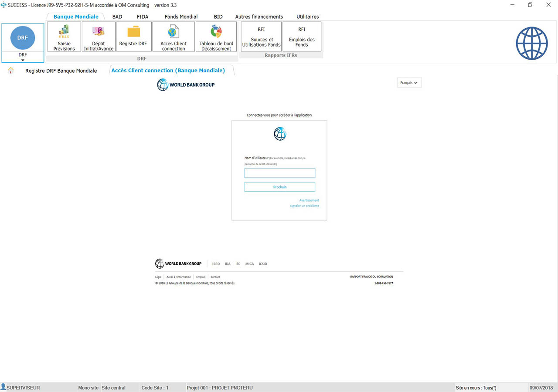The width and height of the screenshot is (558, 392).
Task: Click Connectez-vous pour accéder à l'application text
Action: pyautogui.click(x=279, y=115)
